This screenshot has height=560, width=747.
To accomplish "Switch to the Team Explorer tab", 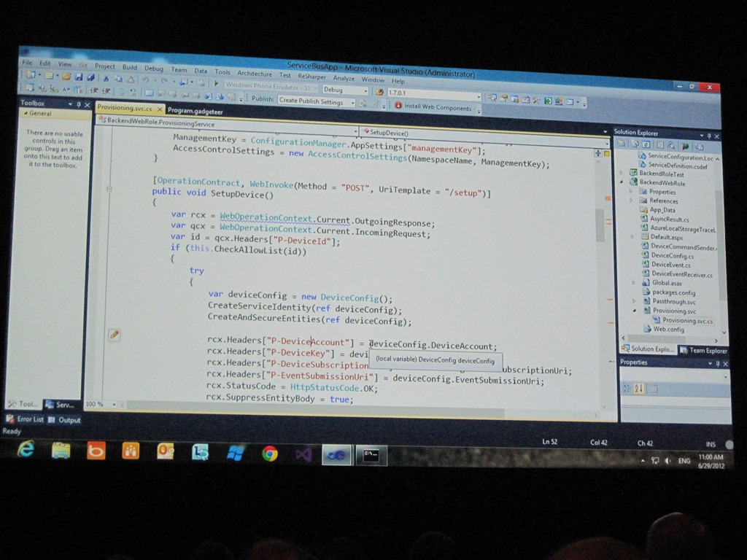I will 704,351.
